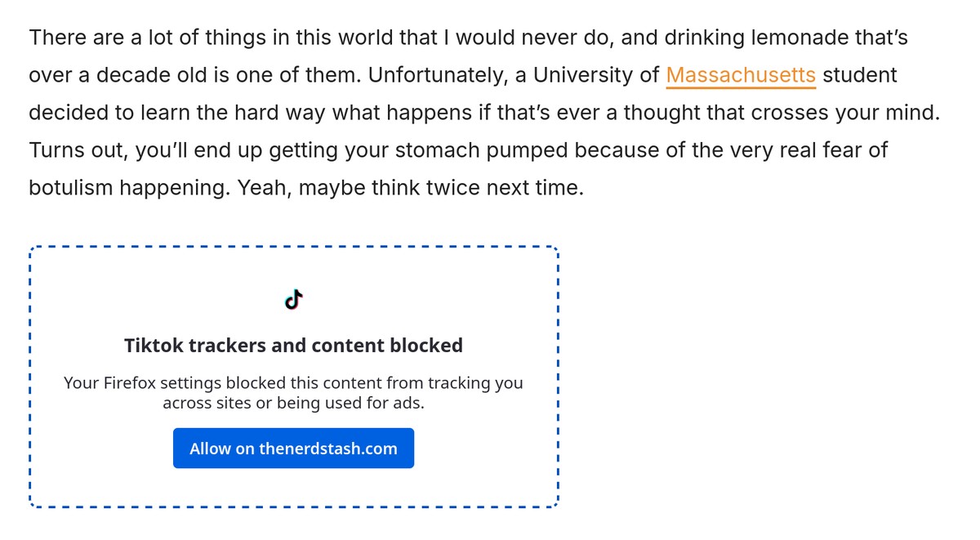Viewport: 980px width, 540px height.
Task: Click Allow on thenerdstash.com
Action: (293, 448)
